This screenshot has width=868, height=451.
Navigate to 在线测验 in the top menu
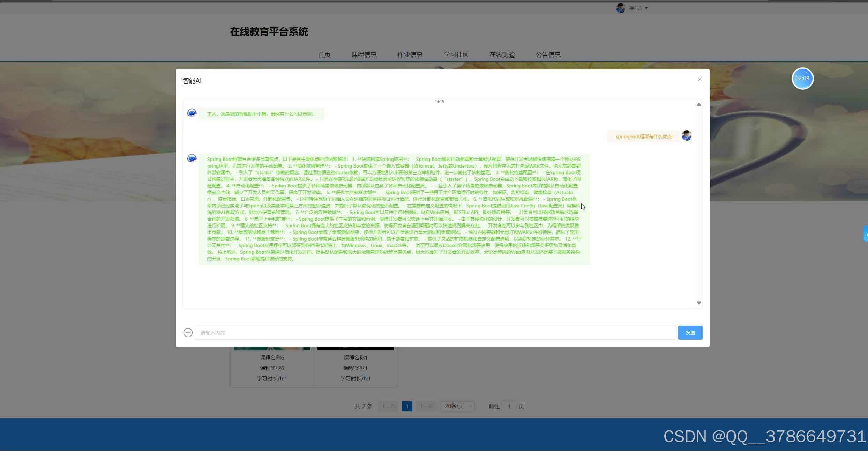pyautogui.click(x=502, y=54)
